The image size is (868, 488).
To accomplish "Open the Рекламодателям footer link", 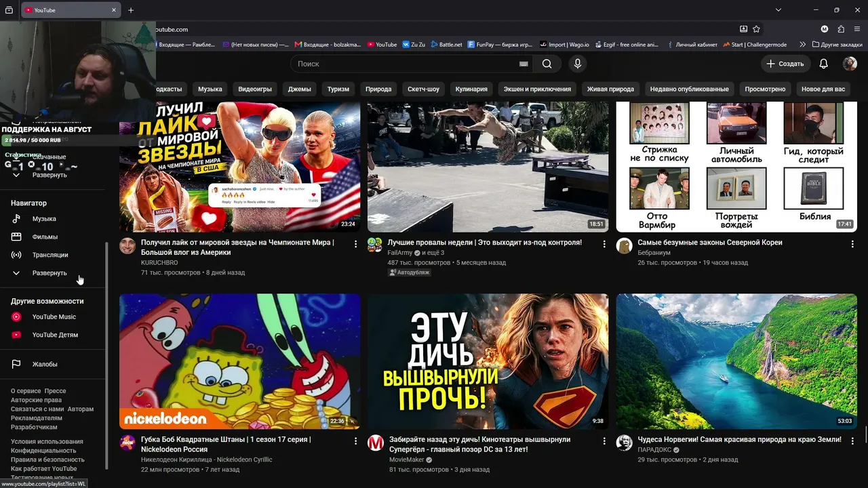I will pos(37,418).
